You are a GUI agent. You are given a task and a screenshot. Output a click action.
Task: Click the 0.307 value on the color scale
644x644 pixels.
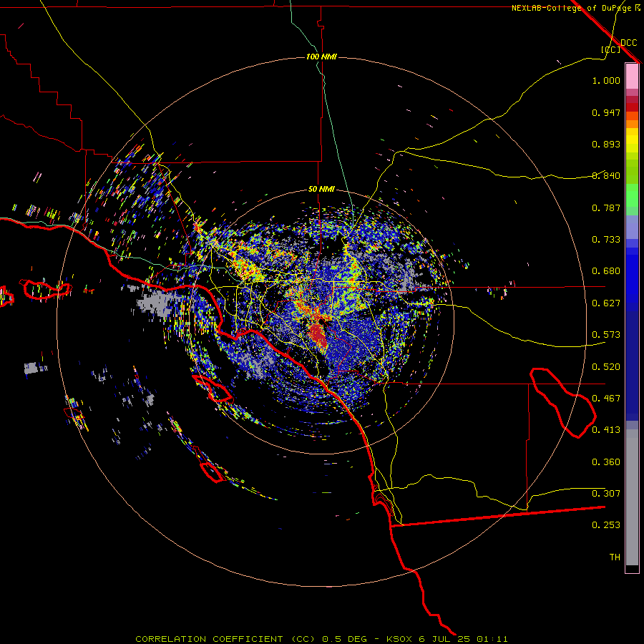point(606,494)
